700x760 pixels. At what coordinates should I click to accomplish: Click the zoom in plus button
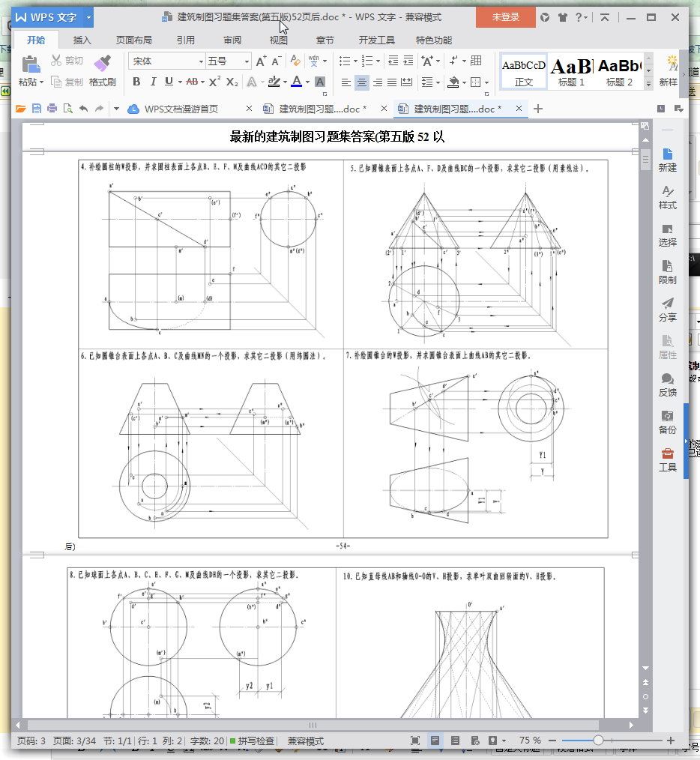pos(671,740)
